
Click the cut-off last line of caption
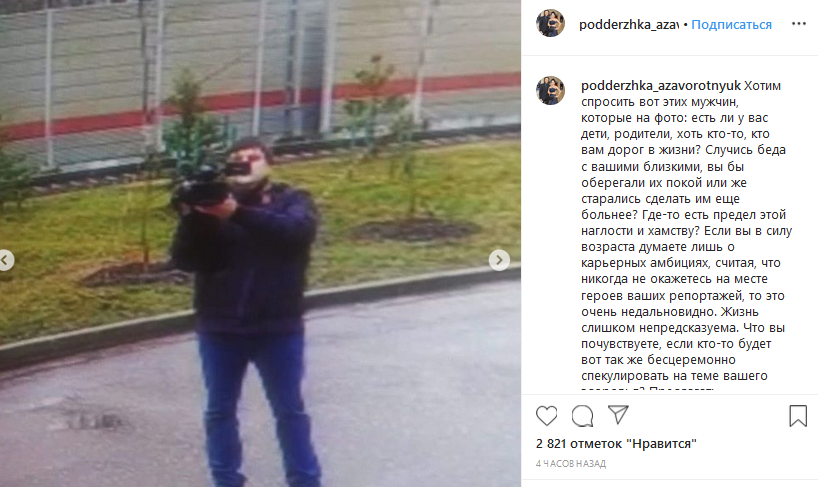pos(647,388)
